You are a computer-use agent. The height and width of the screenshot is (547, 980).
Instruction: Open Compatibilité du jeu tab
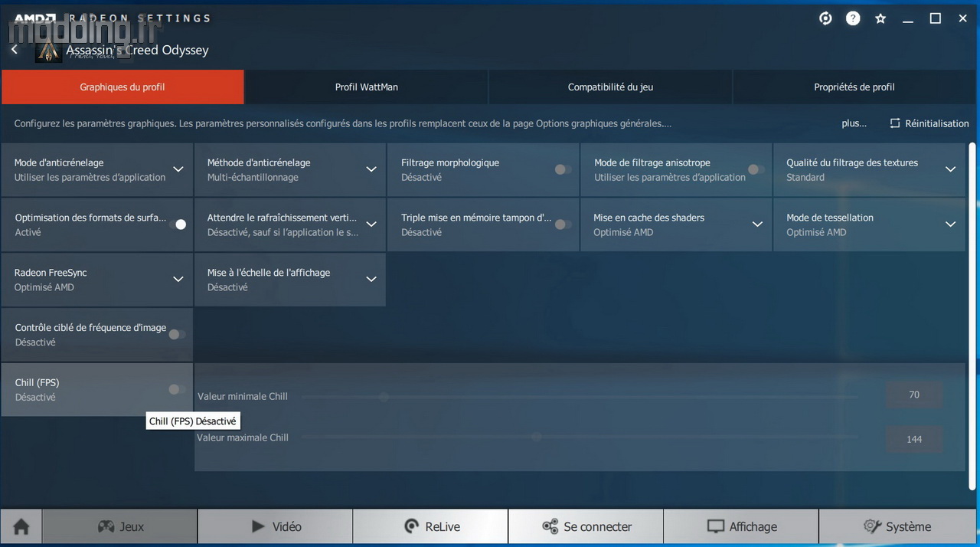[610, 87]
